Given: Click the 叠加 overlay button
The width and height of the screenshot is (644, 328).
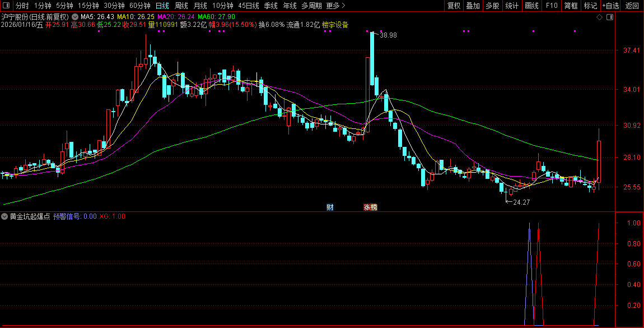Looking at the screenshot, I should tap(473, 6).
